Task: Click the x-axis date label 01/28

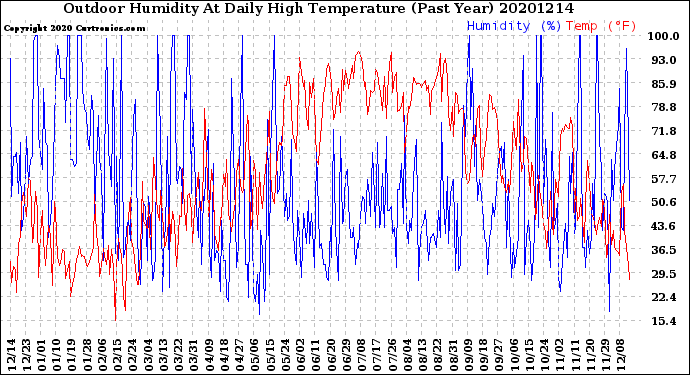Action: click(87, 355)
